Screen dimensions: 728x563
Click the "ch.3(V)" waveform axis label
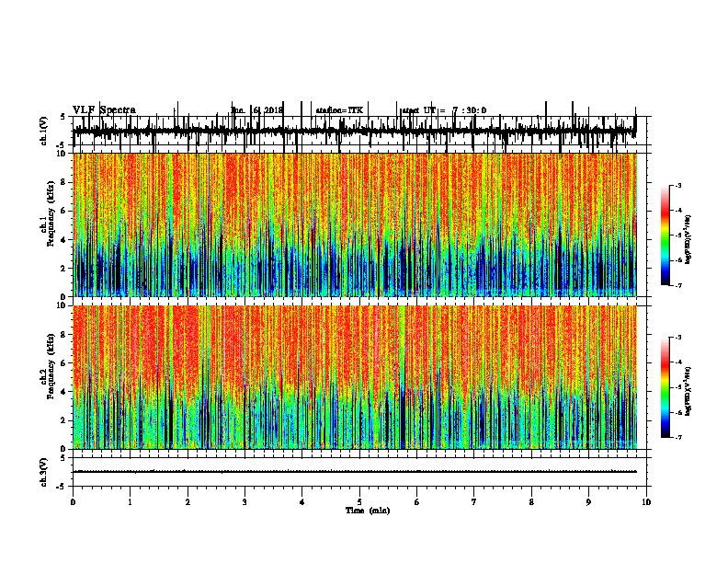pos(44,472)
